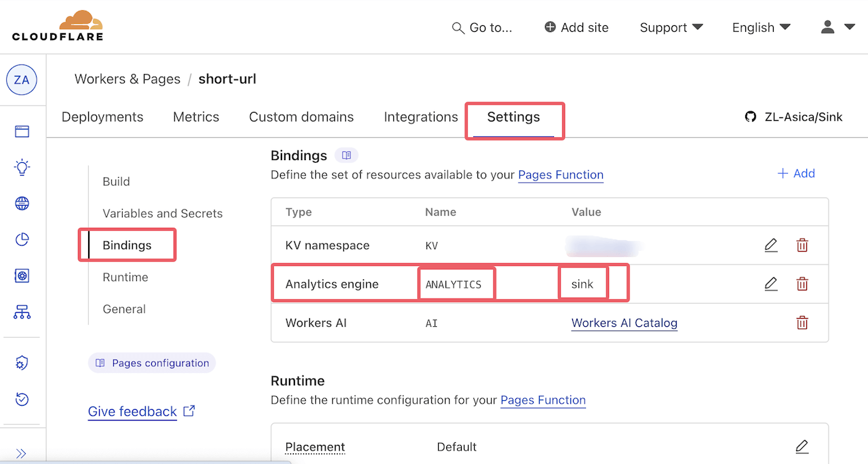Delete the Workers AI binding
This screenshot has height=464, width=868.
pos(802,323)
